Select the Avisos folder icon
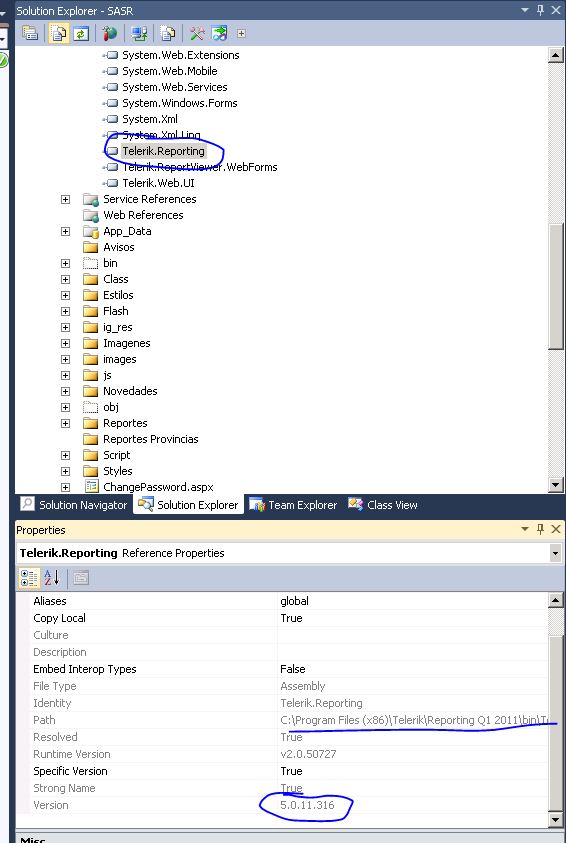Viewport: 566px width, 843px height. pos(91,247)
